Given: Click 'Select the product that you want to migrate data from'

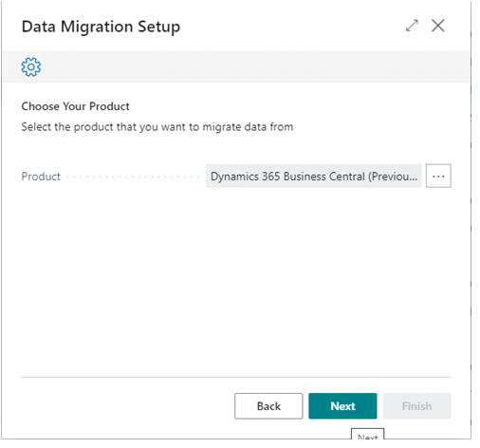Looking at the screenshot, I should tap(157, 127).
